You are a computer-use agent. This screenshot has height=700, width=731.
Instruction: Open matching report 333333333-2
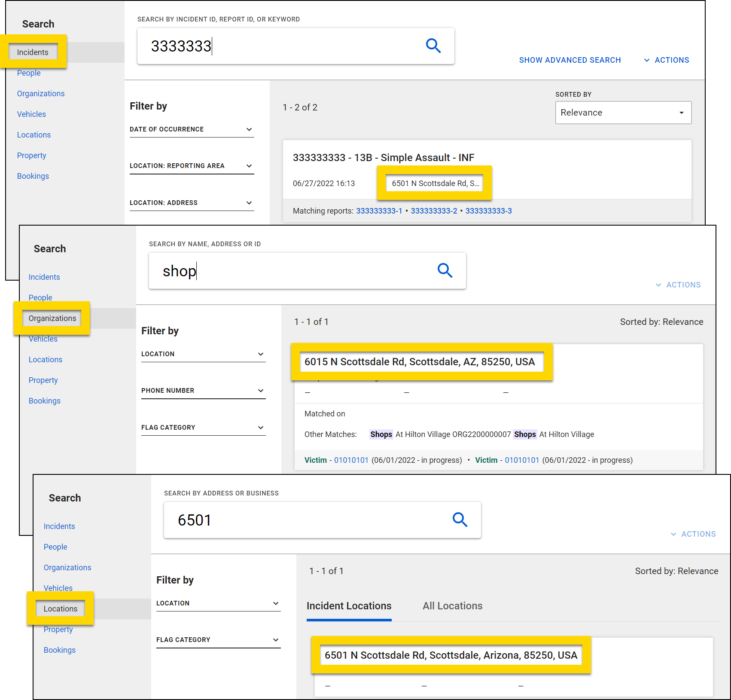coord(434,211)
